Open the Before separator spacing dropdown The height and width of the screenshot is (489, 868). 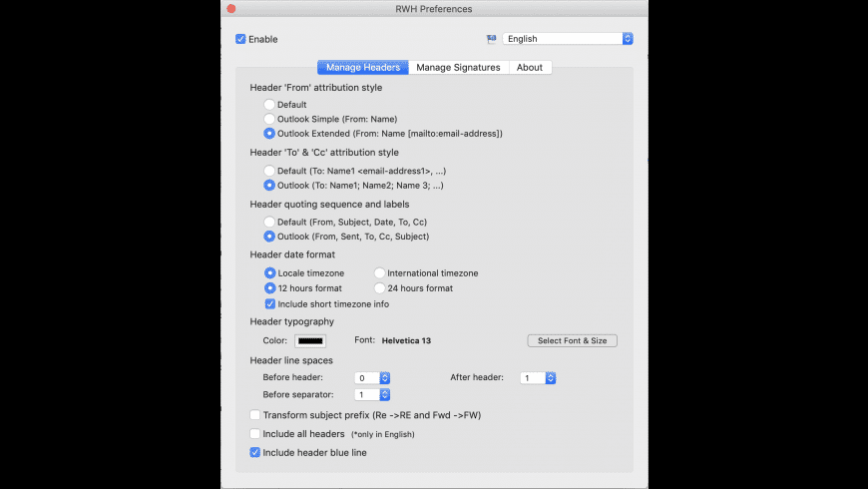372,394
